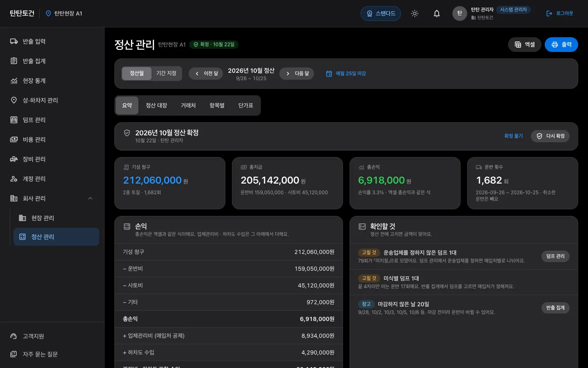Screen dimensions: 588x368
Task: Click the + 업체관리비 (매입처 공제) row
Action: [229, 336]
